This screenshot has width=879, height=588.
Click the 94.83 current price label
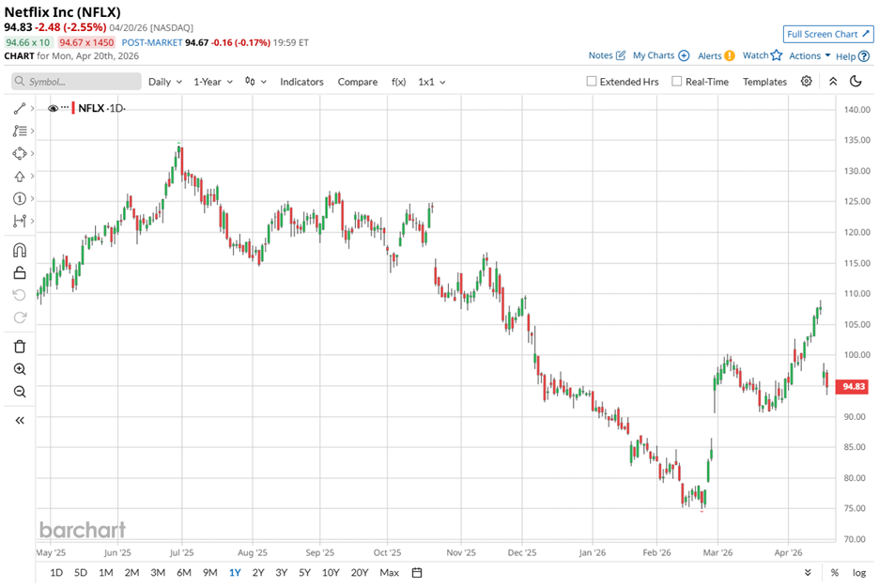tap(854, 386)
